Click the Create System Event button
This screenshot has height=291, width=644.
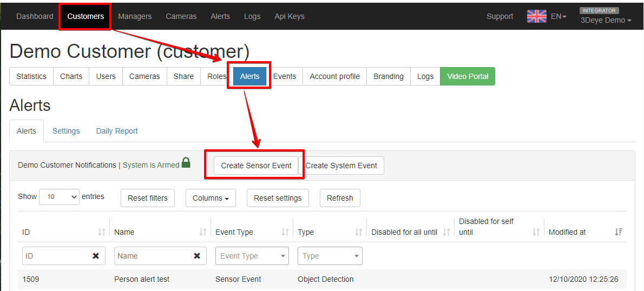[341, 166]
